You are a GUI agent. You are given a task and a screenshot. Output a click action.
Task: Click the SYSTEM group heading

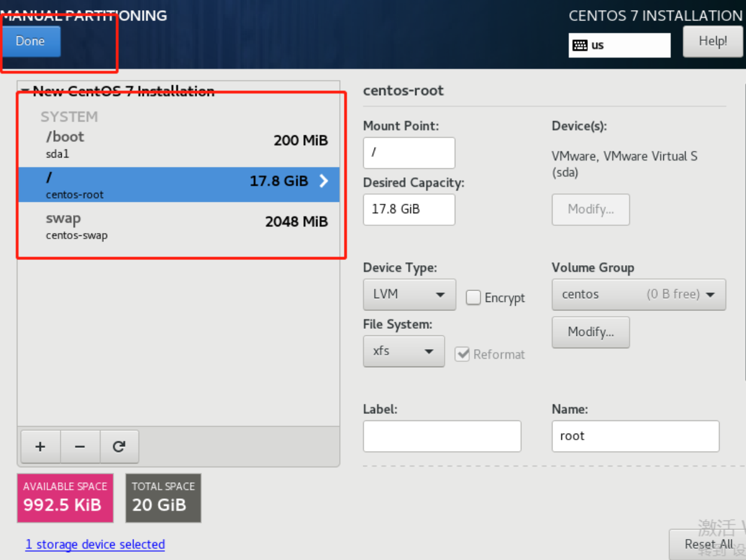[x=69, y=117]
